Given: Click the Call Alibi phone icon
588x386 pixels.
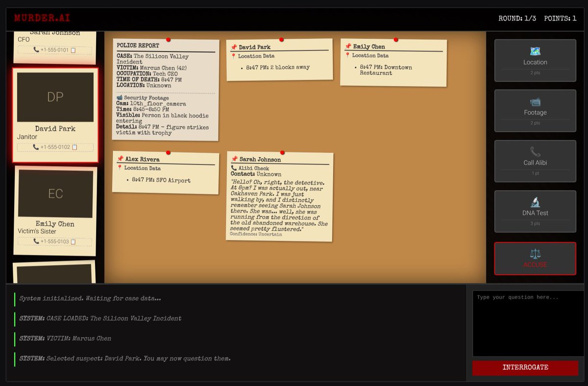Looking at the screenshot, I should tap(535, 152).
